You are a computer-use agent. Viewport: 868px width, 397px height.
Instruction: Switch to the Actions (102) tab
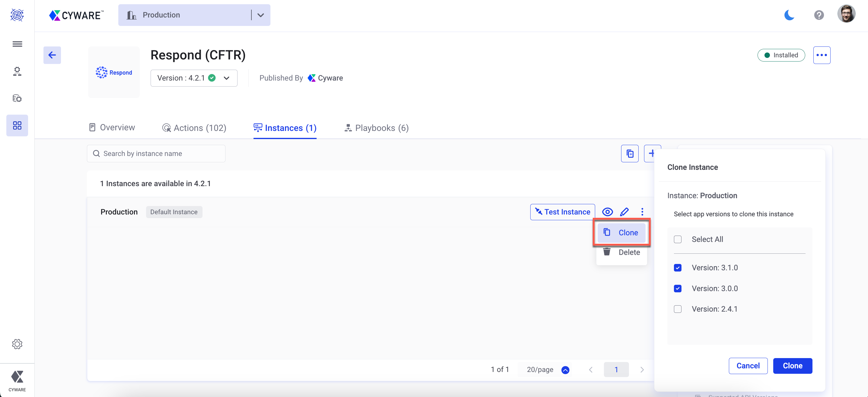(194, 128)
